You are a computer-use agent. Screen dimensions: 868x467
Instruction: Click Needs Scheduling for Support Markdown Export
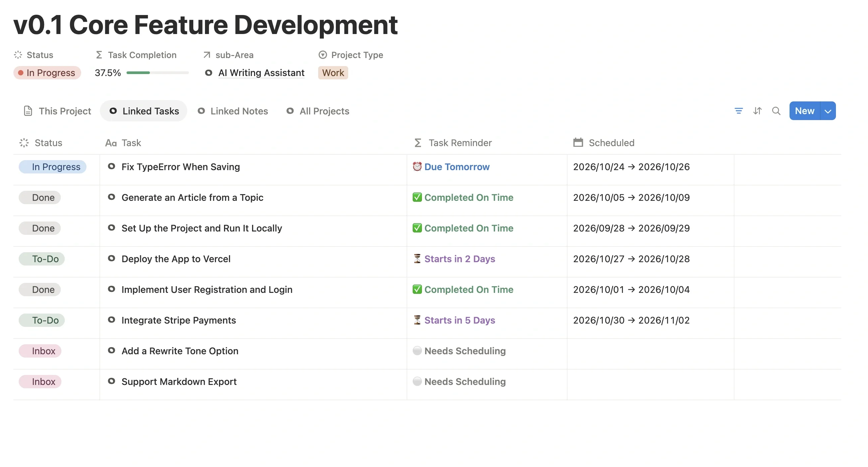coord(465,382)
